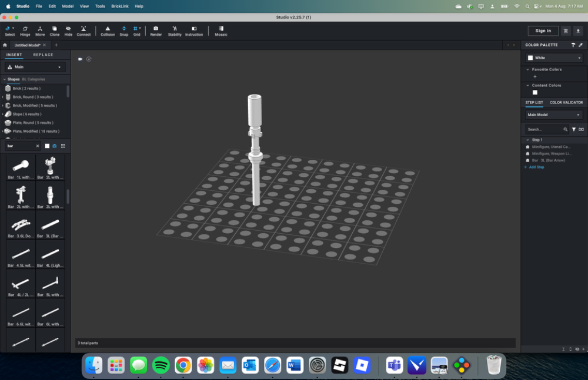Click the Sign in button
Screen dimensions: 588x380
543,31
